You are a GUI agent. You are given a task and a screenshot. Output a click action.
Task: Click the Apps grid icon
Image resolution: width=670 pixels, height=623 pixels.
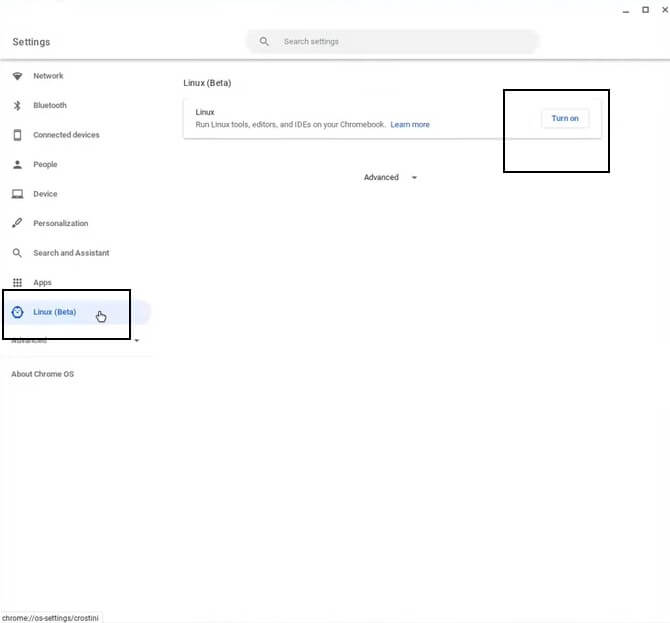click(17, 283)
